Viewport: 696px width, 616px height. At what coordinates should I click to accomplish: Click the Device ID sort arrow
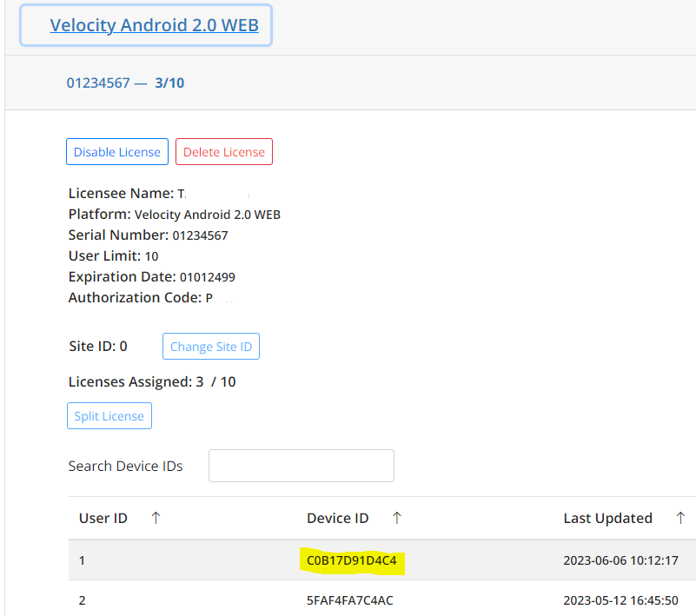click(396, 518)
